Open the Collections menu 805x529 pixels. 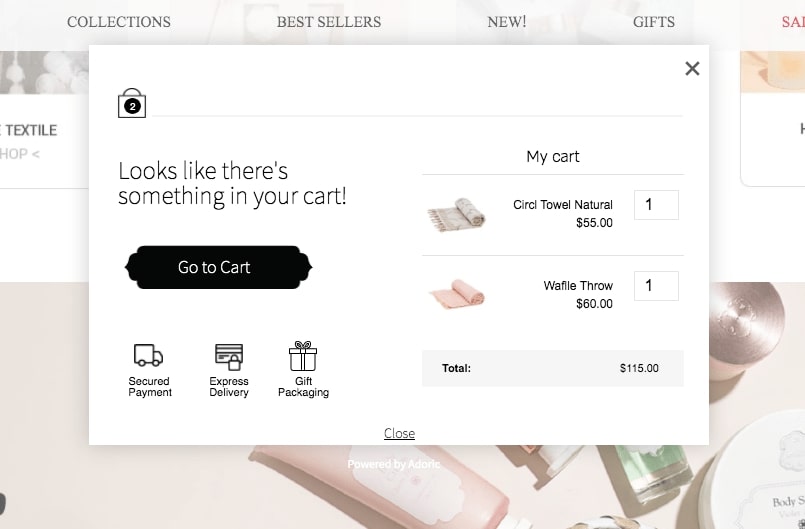(119, 21)
